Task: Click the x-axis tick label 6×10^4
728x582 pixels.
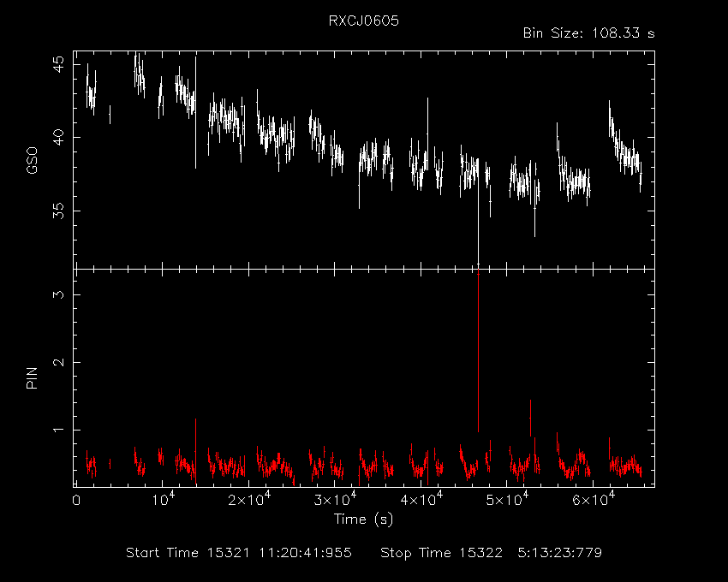Action: pyautogui.click(x=594, y=499)
